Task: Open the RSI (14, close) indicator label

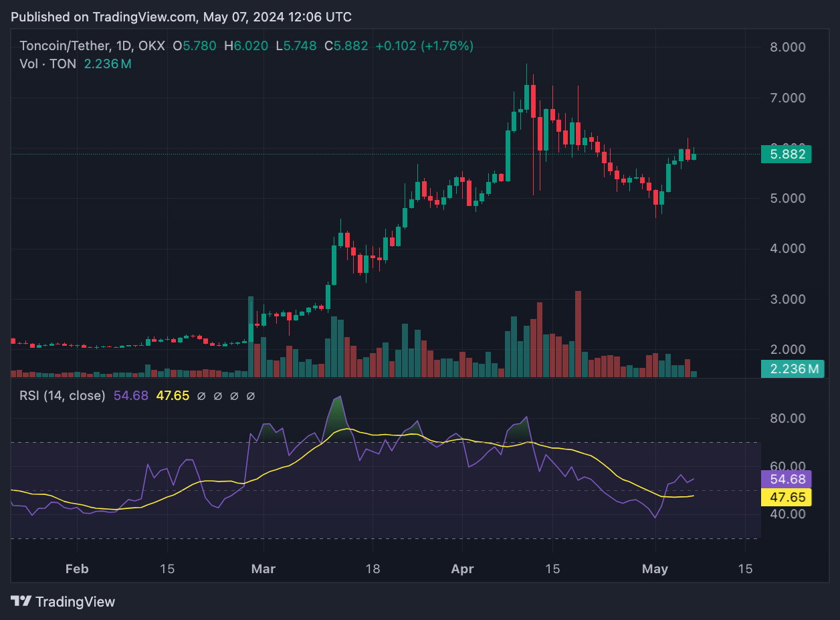Action: tap(62, 395)
